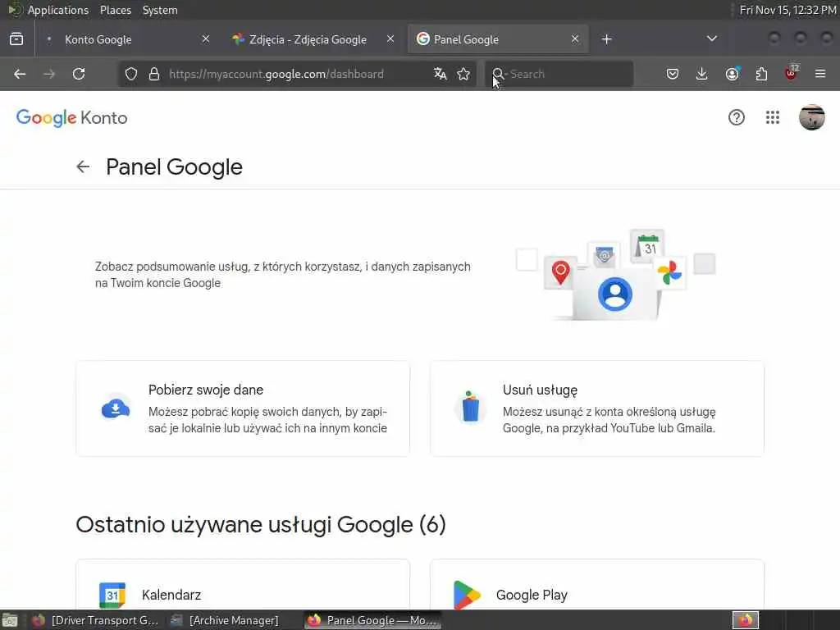Open the Google apps grid launcher
Viewport: 840px width, 630px height.
coord(773,117)
